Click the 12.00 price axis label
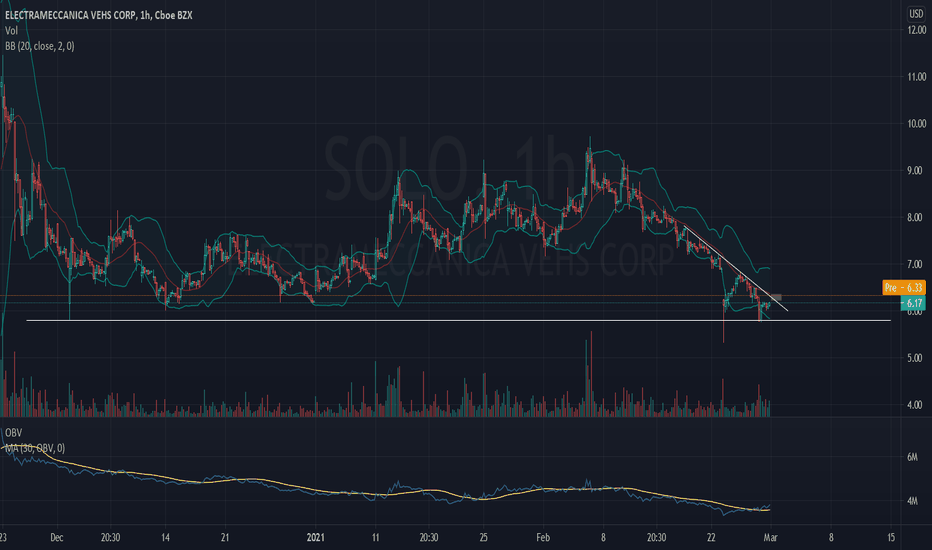The width and height of the screenshot is (932, 550). [x=916, y=30]
